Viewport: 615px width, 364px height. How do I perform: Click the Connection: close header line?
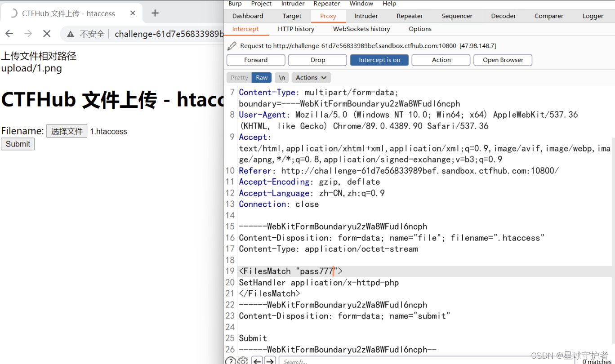[279, 204]
